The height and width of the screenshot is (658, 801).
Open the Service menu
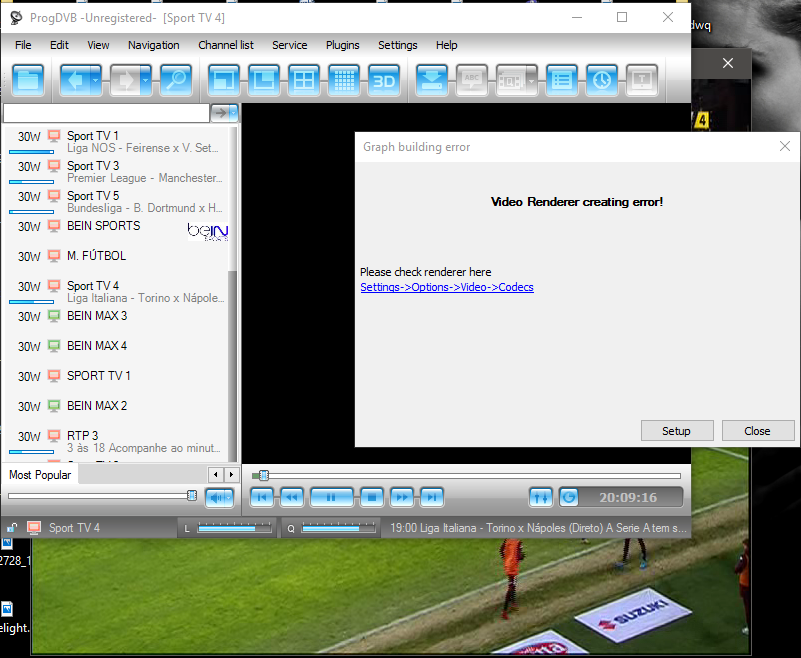(290, 45)
